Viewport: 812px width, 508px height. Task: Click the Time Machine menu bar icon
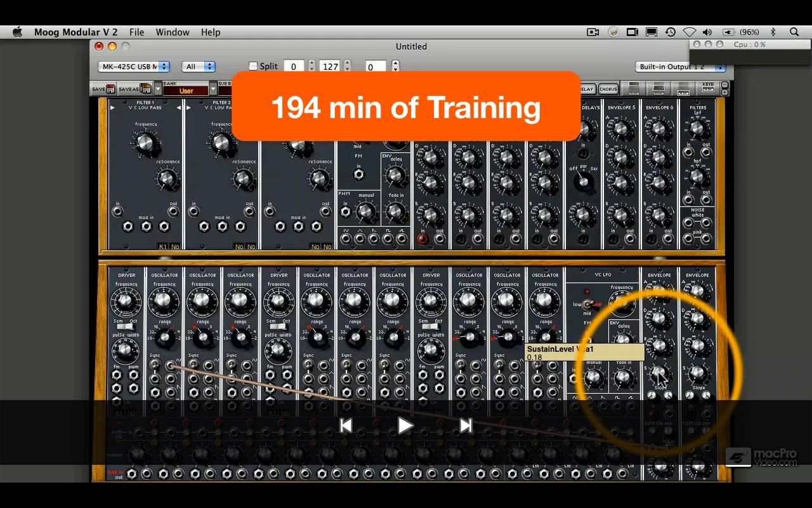coord(671,32)
